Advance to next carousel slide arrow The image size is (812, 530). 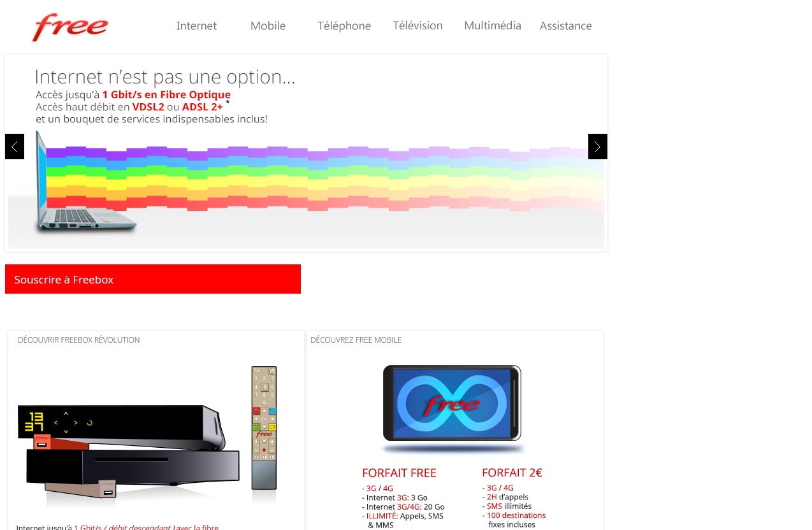[598, 147]
